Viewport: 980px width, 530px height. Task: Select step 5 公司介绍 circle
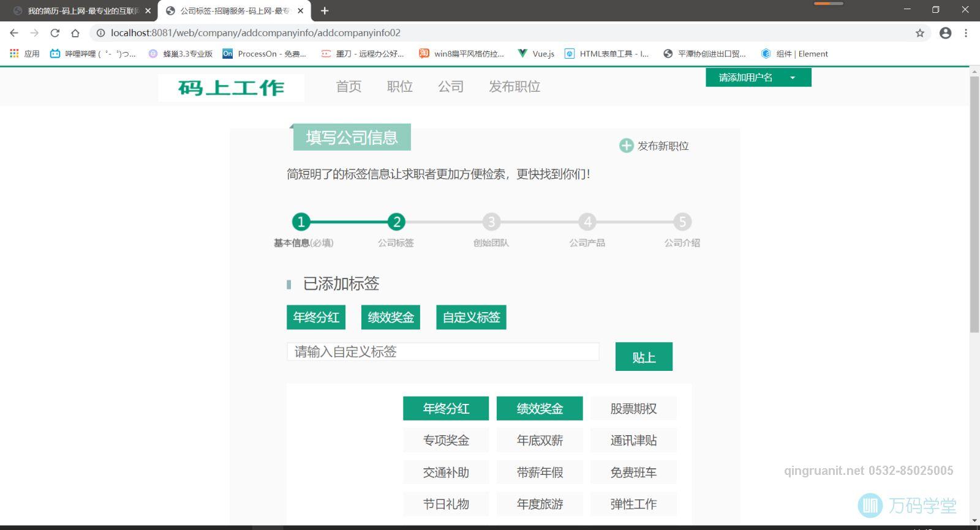point(682,222)
